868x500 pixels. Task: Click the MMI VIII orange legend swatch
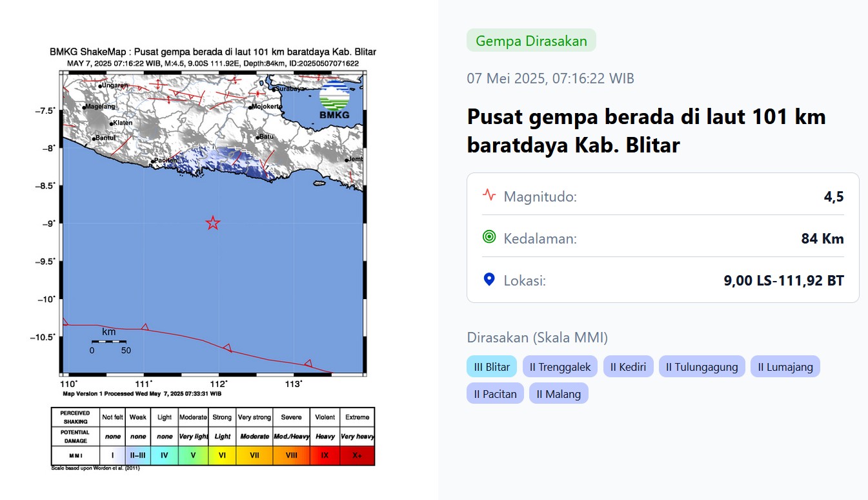click(291, 455)
